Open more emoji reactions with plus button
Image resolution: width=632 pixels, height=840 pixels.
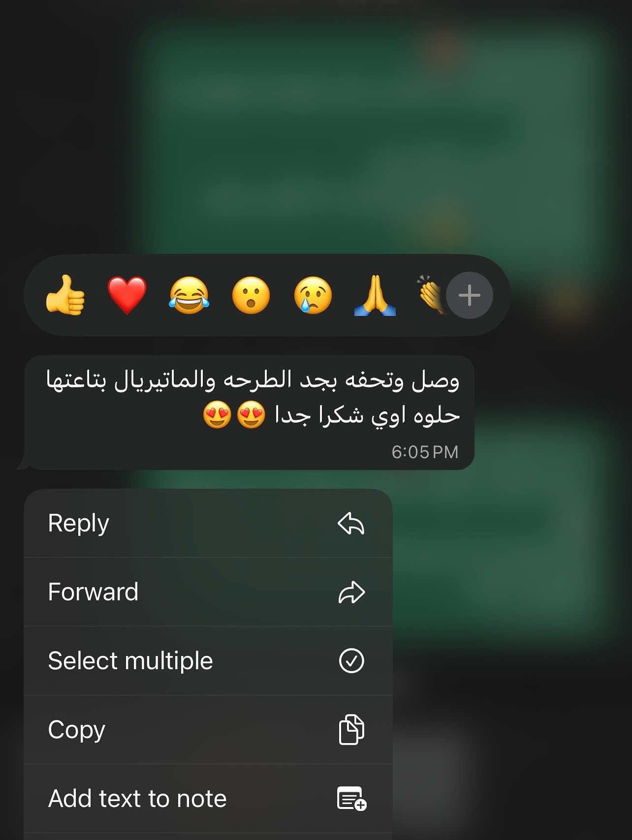point(470,295)
